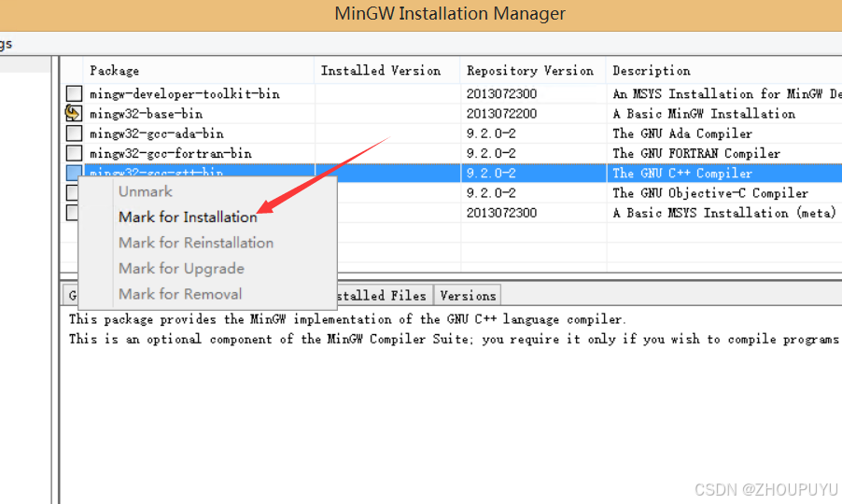842x504 pixels.
Task: Click the package description text about GNU C++
Action: (x=347, y=319)
